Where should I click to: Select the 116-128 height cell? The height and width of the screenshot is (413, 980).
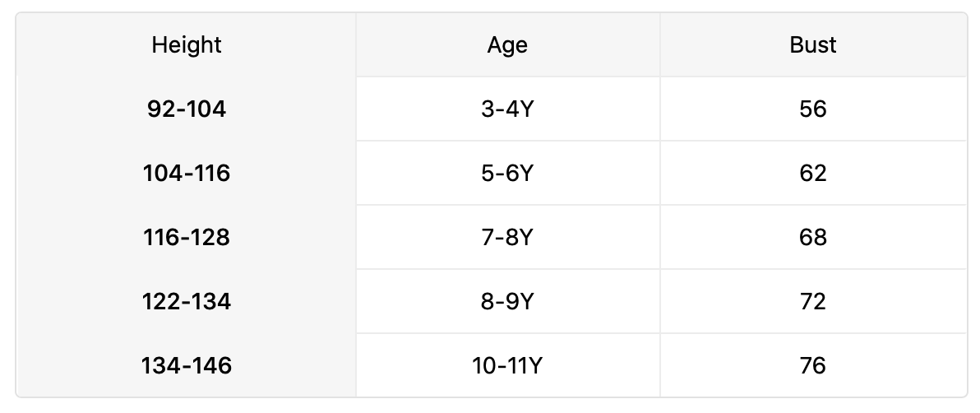[x=187, y=238]
